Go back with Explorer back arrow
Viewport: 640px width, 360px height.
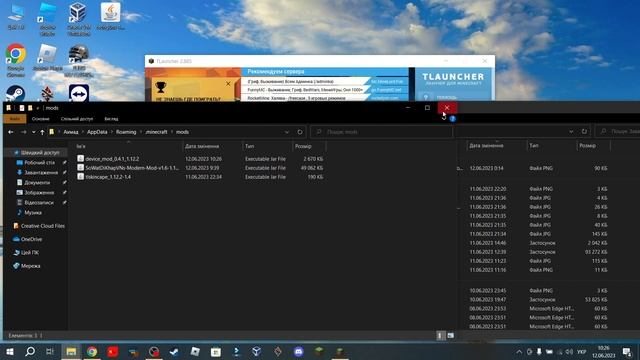point(11,132)
